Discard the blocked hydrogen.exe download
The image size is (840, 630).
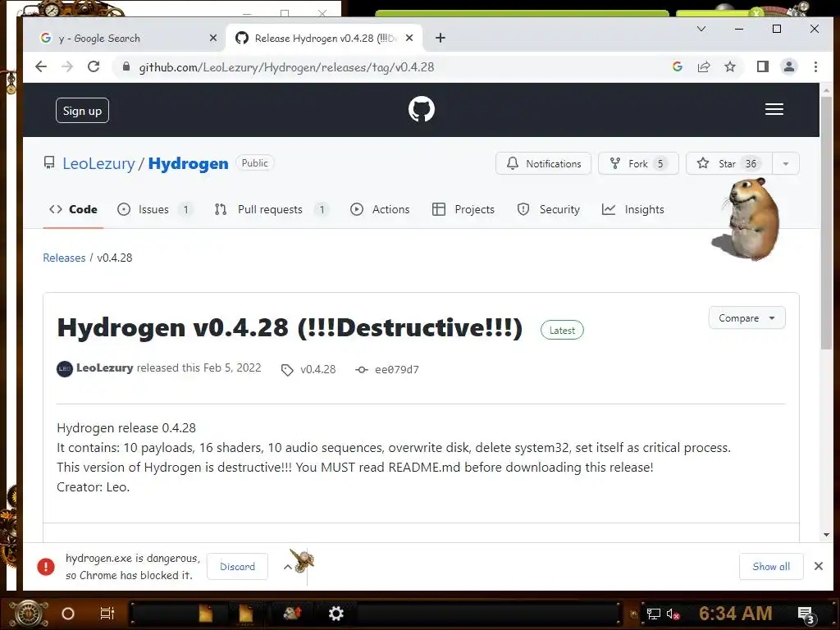pos(237,566)
